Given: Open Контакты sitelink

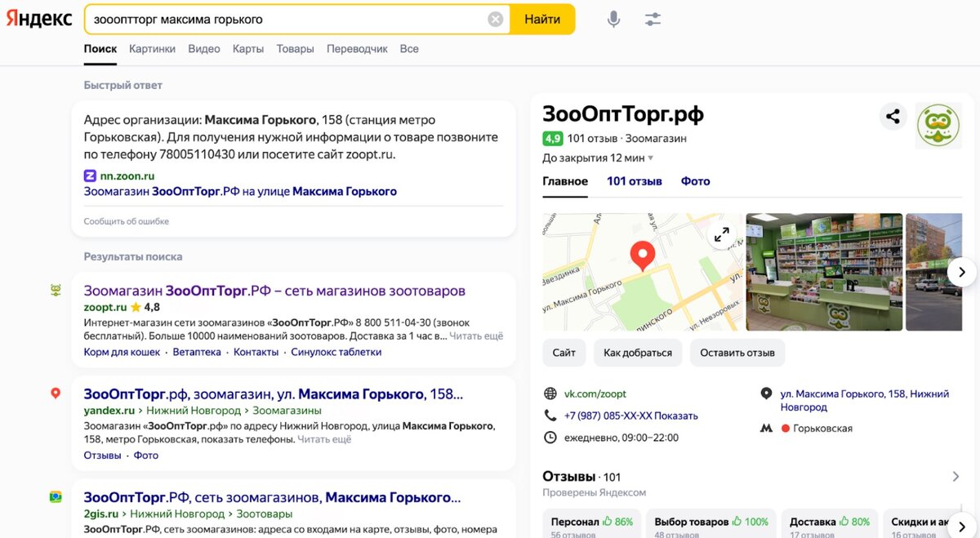Looking at the screenshot, I should (x=256, y=352).
